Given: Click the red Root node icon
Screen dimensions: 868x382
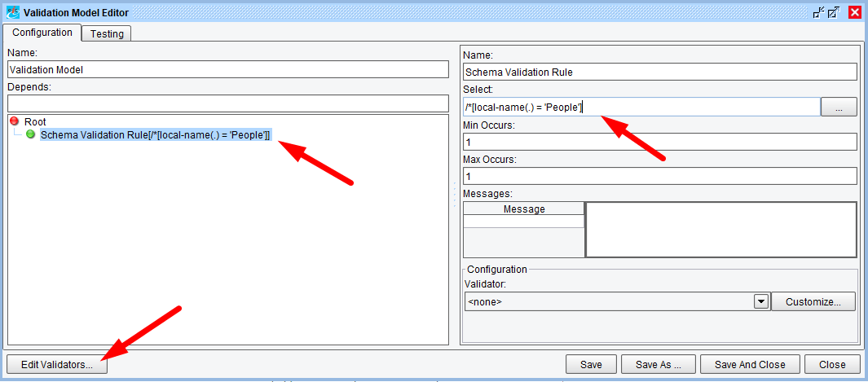Looking at the screenshot, I should click(14, 121).
